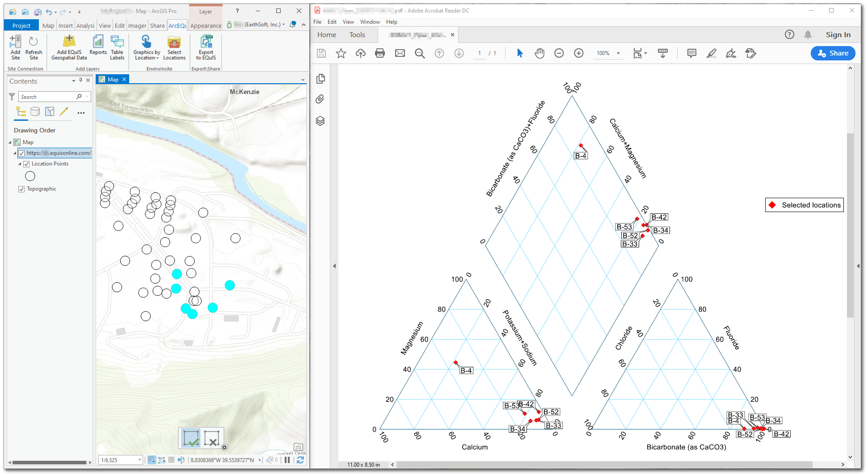This screenshot has width=868, height=476.
Task: Uncheck the Location Points layer
Action: [27, 164]
